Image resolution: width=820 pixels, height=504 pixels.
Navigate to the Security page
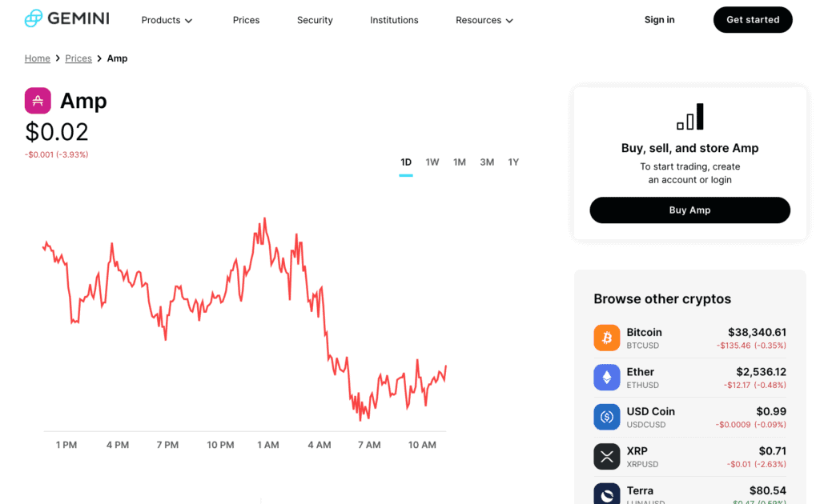click(x=314, y=20)
